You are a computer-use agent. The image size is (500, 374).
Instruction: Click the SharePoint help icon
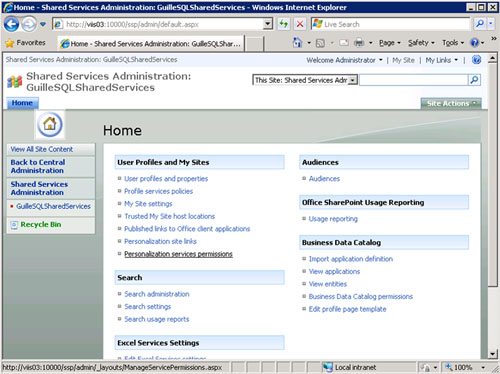pos(477,60)
